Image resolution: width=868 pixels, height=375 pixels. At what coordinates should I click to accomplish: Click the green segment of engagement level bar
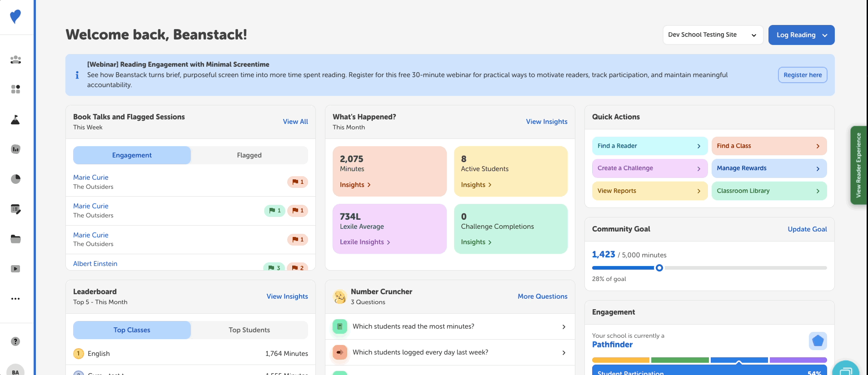(680, 360)
